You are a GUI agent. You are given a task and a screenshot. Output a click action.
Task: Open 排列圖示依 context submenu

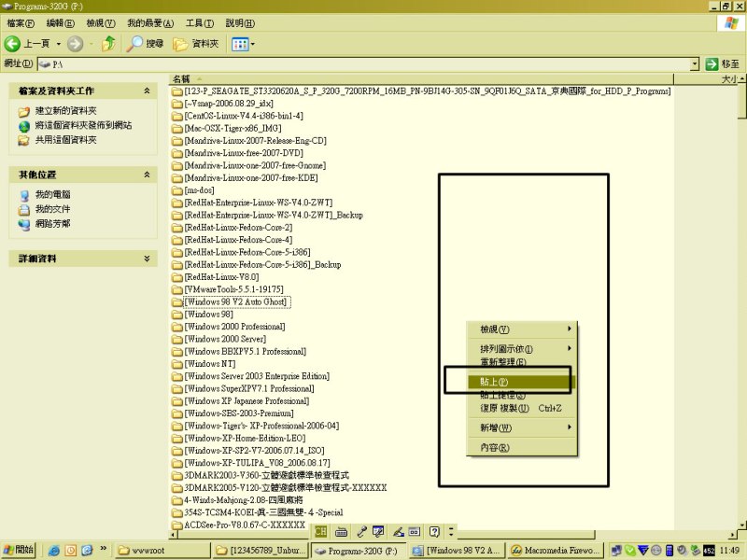point(522,348)
